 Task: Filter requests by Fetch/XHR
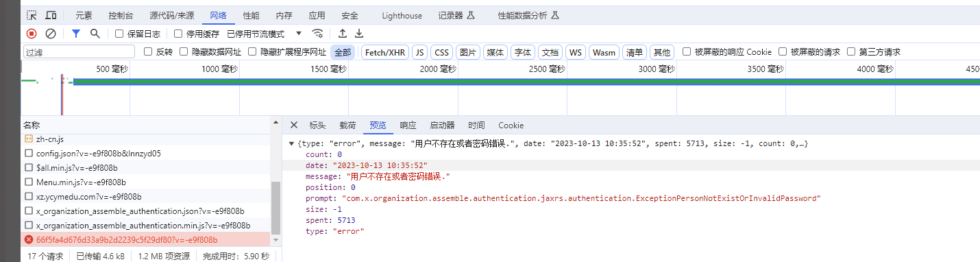point(384,52)
